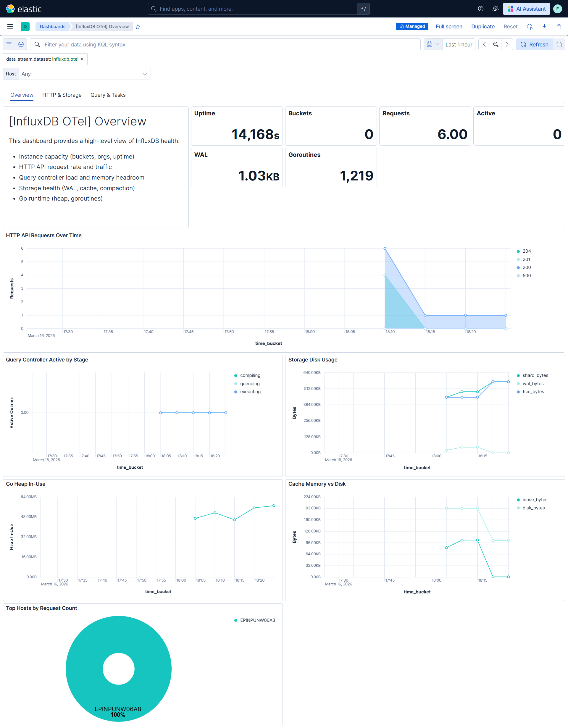Open the Query & Tasks tab

pos(108,95)
